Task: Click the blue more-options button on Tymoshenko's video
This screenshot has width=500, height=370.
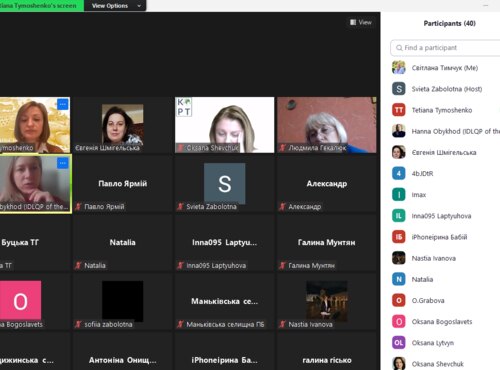Action: coord(63,104)
